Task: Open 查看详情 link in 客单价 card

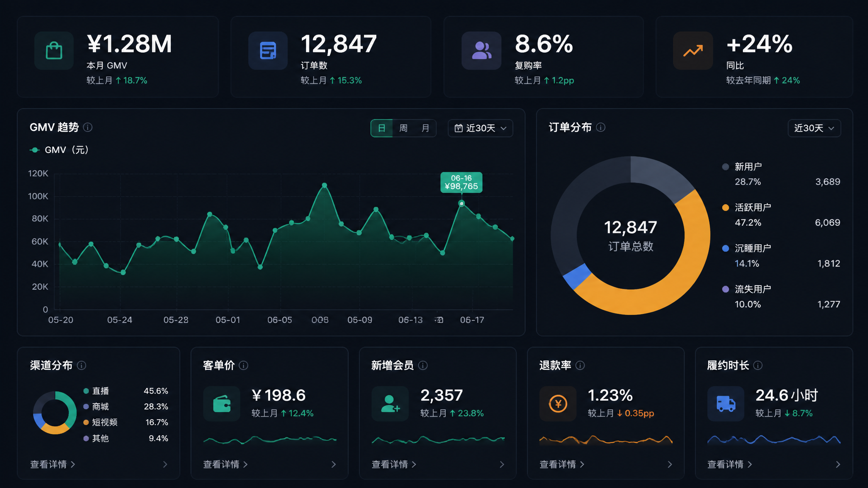Action: click(x=225, y=464)
